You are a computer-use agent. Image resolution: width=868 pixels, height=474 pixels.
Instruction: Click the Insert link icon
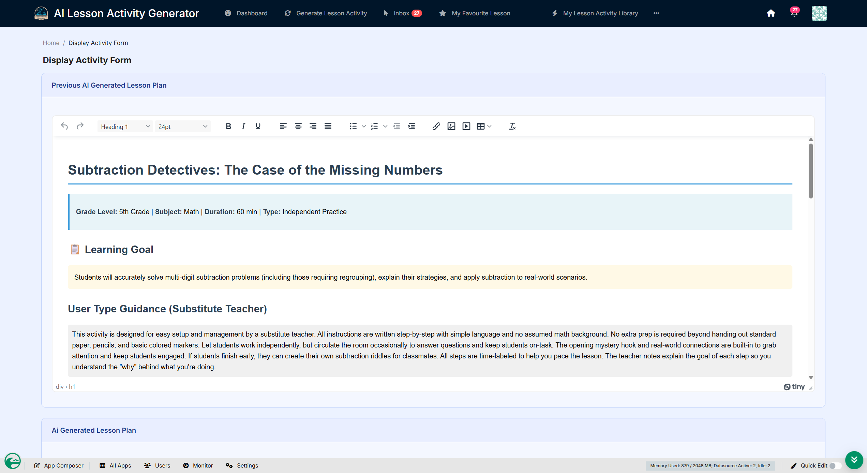pyautogui.click(x=436, y=127)
